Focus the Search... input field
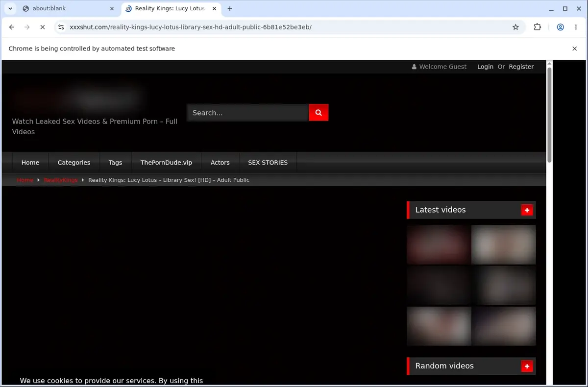 pyautogui.click(x=248, y=113)
